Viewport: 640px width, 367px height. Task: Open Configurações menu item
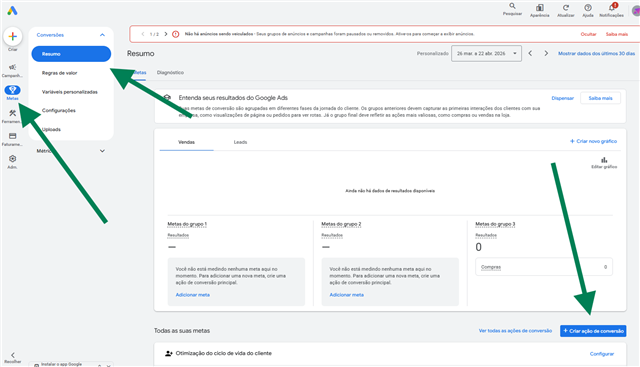pos(58,111)
